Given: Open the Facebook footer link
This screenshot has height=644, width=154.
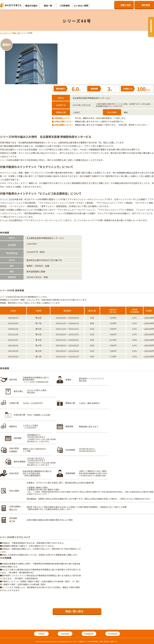Looking at the screenshot, I should click(x=113, y=633).
